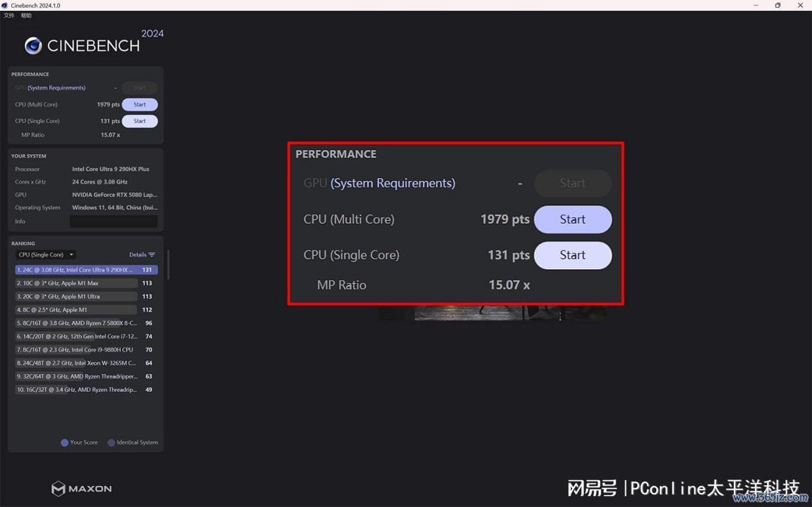812x507 pixels.
Task: Select ranking row 6 12th Gen Intel Core i7
Action: pos(86,336)
